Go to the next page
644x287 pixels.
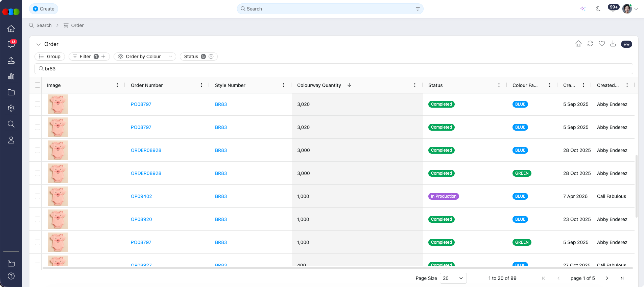[x=607, y=278]
